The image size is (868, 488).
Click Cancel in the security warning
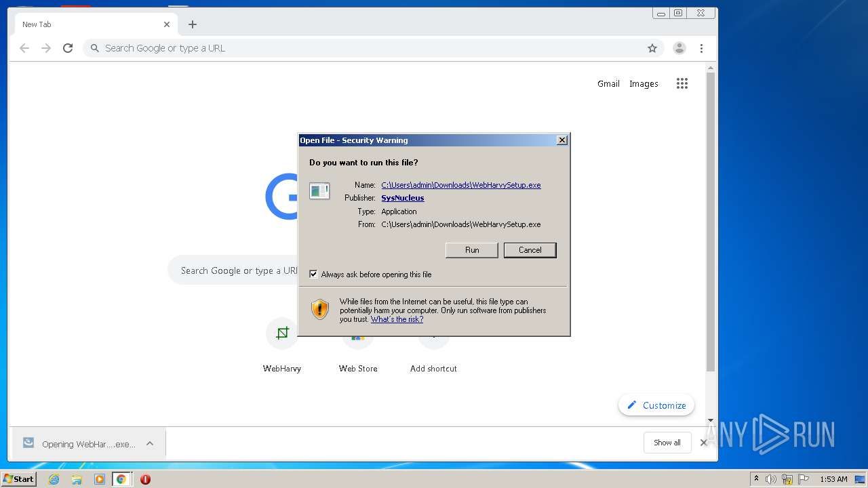530,250
